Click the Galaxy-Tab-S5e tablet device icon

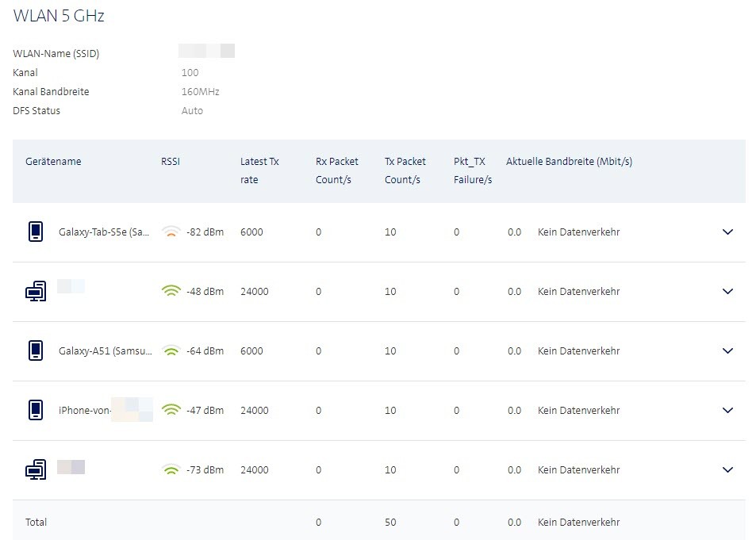click(35, 232)
